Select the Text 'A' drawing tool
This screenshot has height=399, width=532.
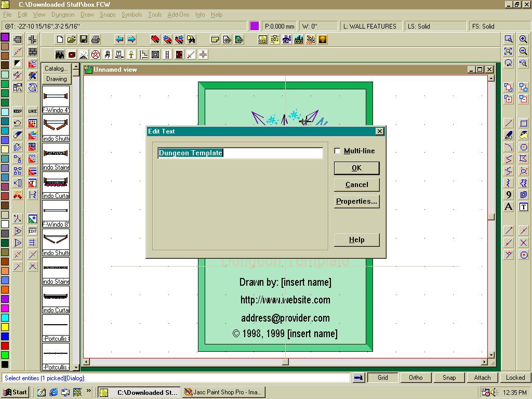coord(509,207)
